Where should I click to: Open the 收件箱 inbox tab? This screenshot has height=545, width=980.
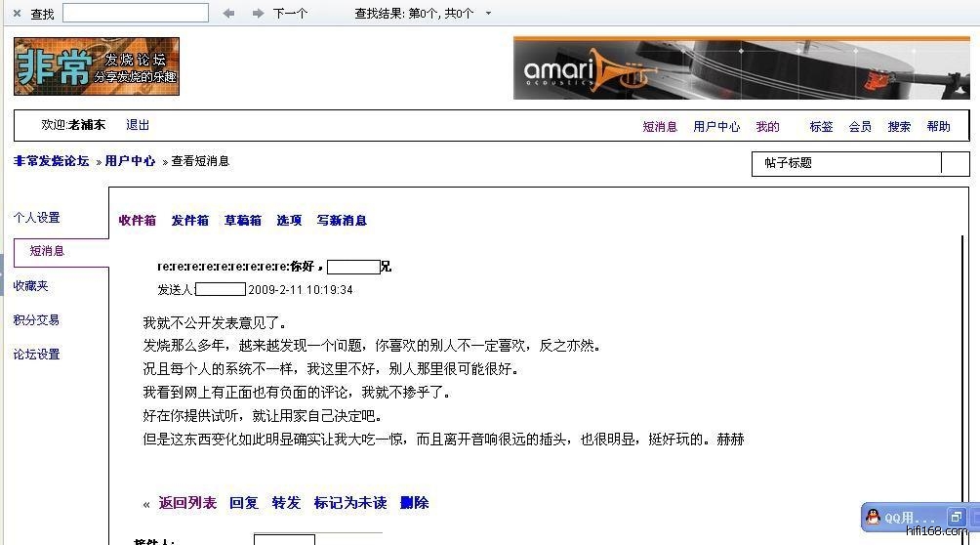pos(137,221)
